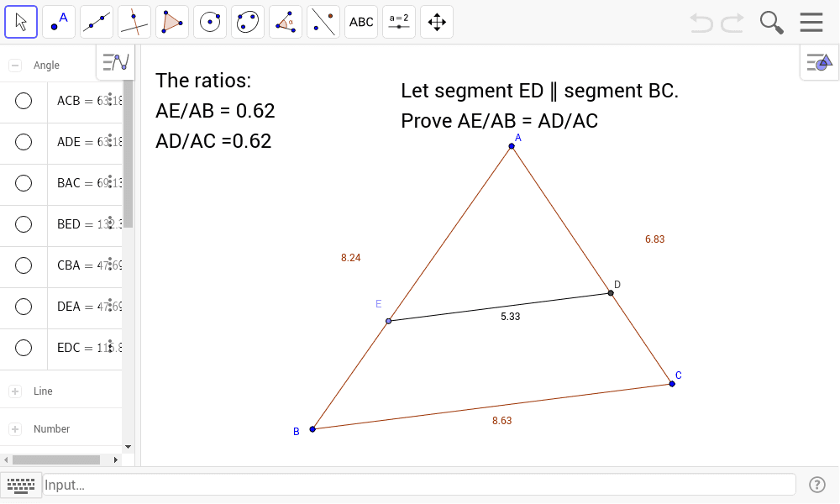Open the main hamburger menu
The width and height of the screenshot is (840, 504).
(x=811, y=23)
